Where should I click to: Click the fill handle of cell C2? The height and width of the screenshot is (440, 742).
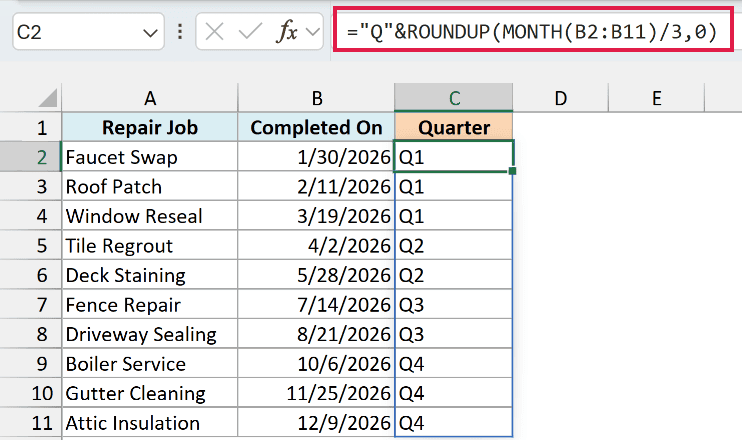[512, 171]
